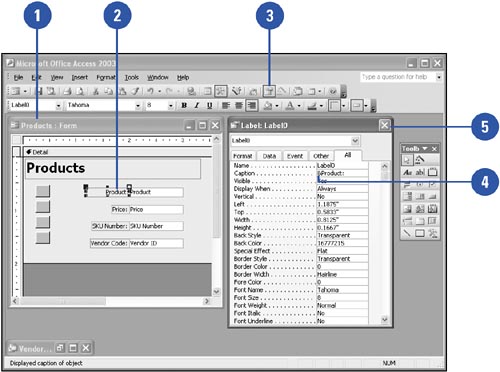Select the Rectangle tool in Toolbox
The height and width of the screenshot is (372, 500).
420,233
